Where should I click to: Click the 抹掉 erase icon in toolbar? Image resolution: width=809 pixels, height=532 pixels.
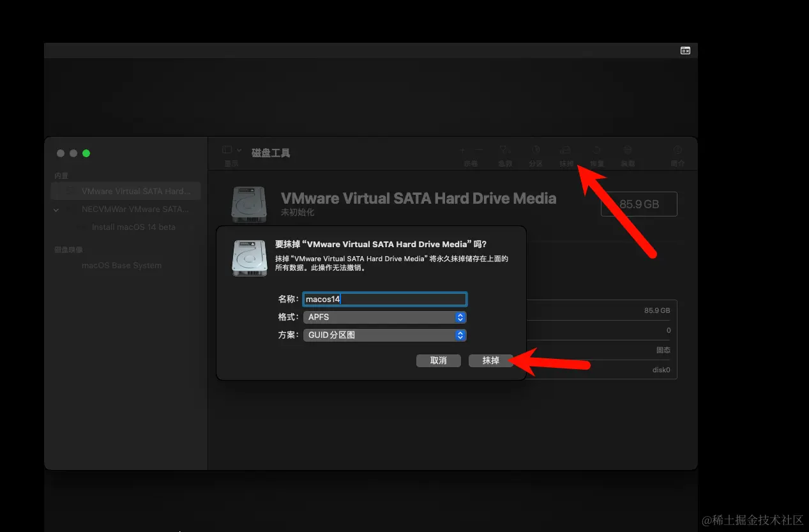pos(566,150)
